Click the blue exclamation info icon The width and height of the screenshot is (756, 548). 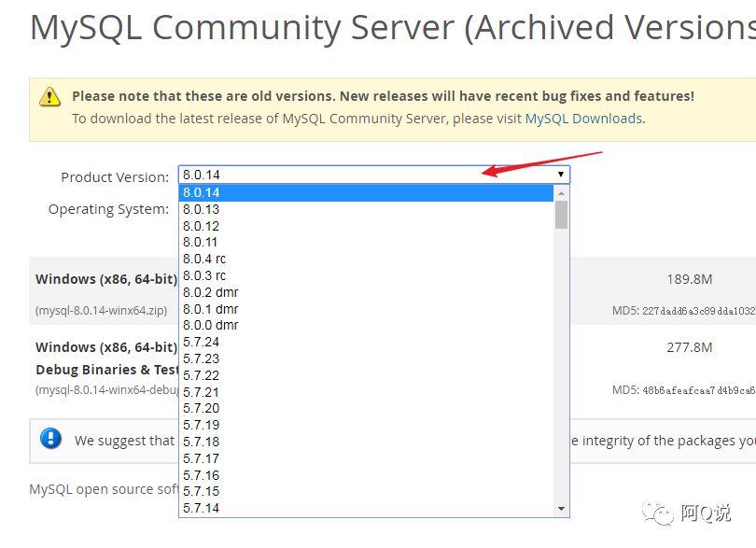pyautogui.click(x=50, y=439)
